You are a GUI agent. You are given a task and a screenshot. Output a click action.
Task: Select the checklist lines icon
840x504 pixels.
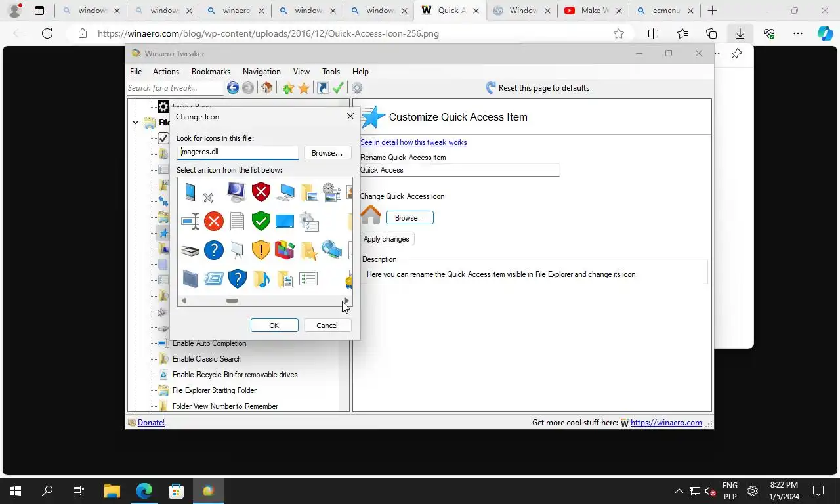(x=308, y=279)
